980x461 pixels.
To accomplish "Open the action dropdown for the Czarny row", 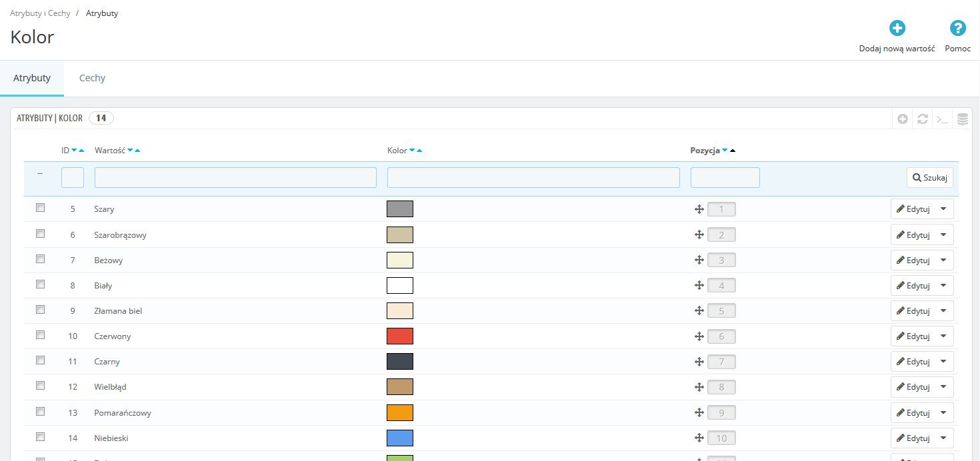I will pos(943,362).
